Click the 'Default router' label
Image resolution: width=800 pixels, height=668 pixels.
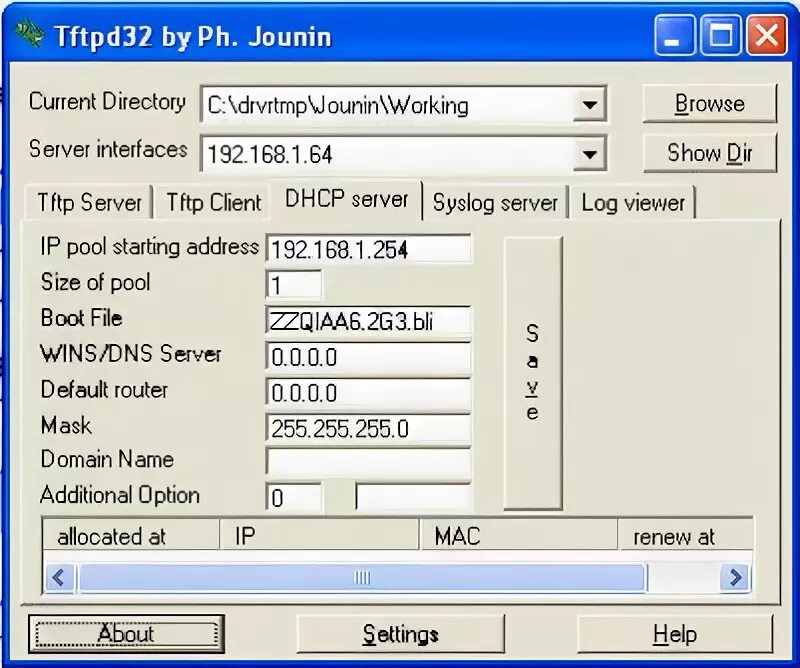pyautogui.click(x=104, y=389)
